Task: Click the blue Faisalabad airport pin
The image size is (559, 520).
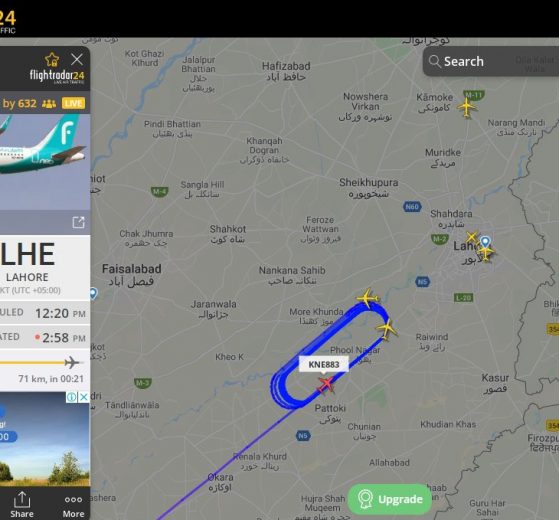Action: (93, 293)
